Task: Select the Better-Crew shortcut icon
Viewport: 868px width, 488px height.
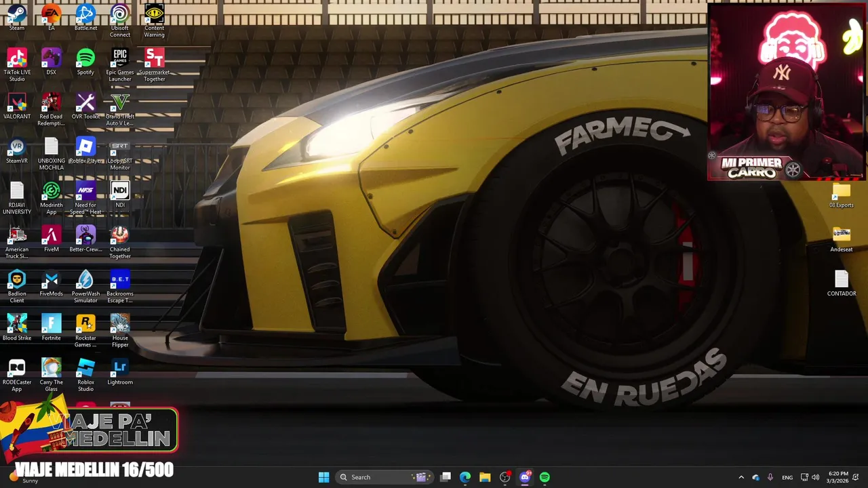Action: click(85, 239)
